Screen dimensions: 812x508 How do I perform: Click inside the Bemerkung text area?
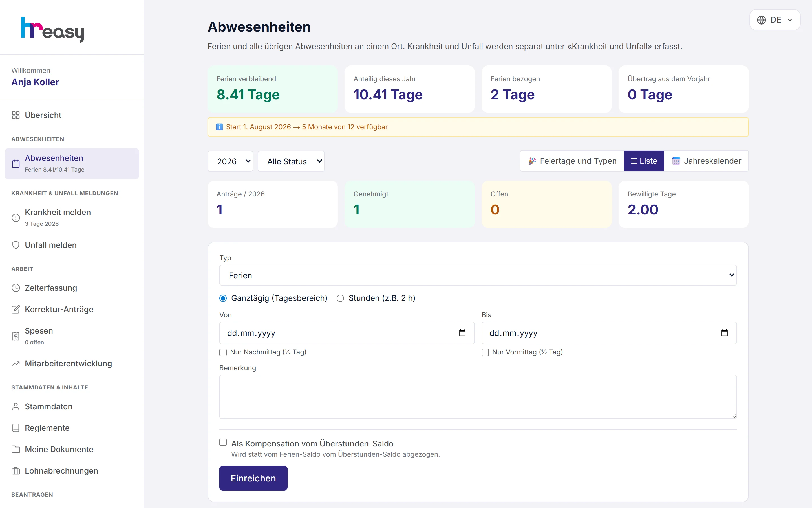(x=478, y=397)
